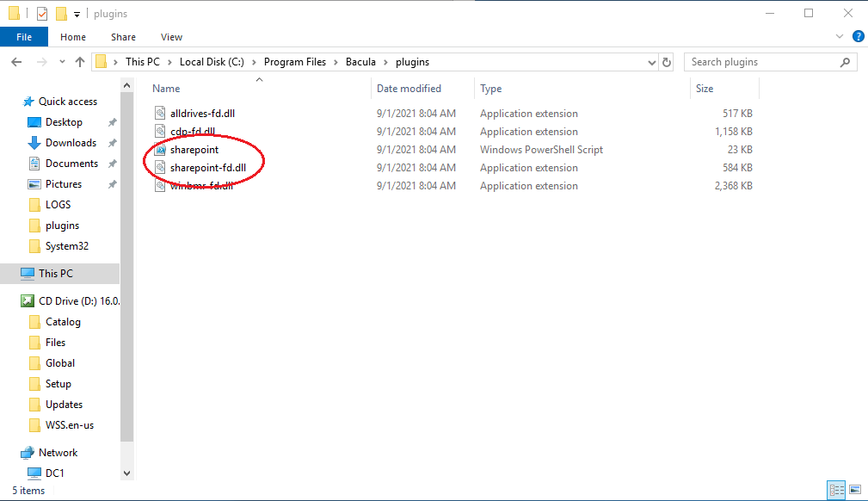
Task: Open Files folder in navigation pane
Action: pyautogui.click(x=55, y=343)
